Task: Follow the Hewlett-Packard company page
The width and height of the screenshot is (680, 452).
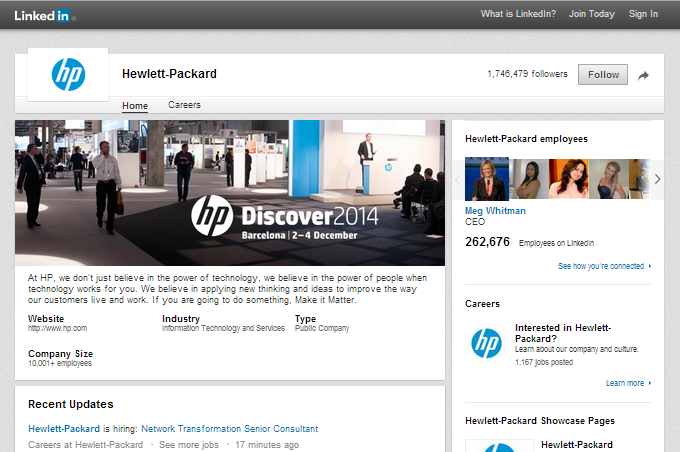Action: pyautogui.click(x=603, y=75)
